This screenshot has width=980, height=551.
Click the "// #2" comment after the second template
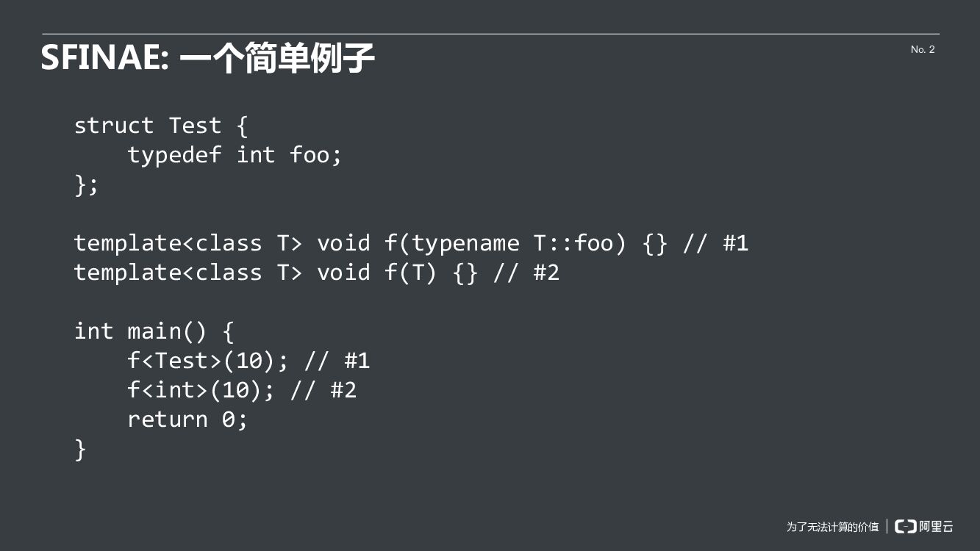(526, 273)
